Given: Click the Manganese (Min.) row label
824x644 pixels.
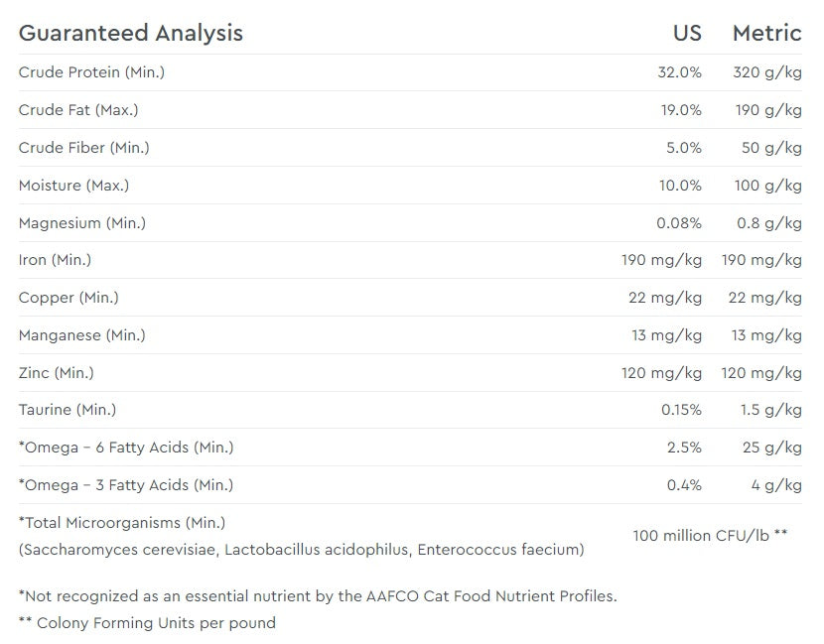Looking at the screenshot, I should pos(82,335).
